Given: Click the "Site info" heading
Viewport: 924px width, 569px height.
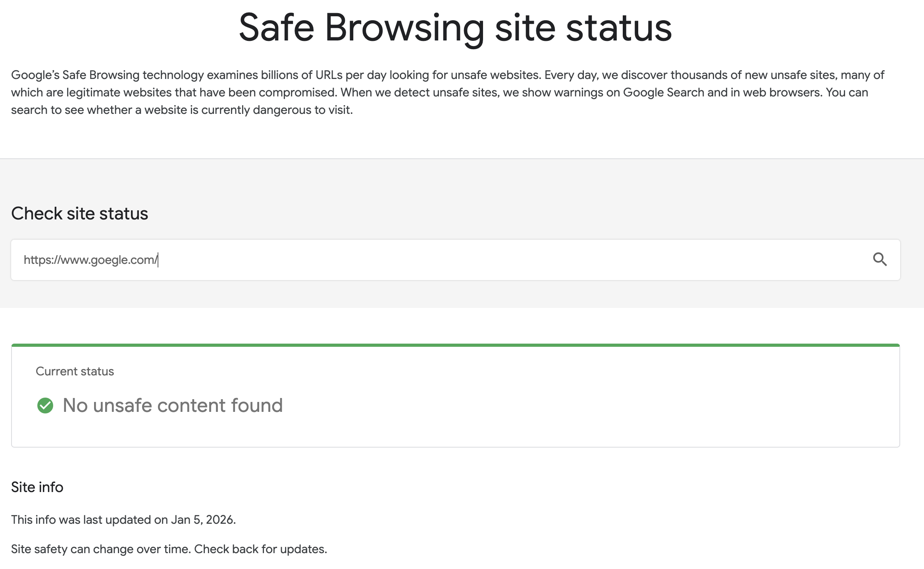Looking at the screenshot, I should coord(37,487).
